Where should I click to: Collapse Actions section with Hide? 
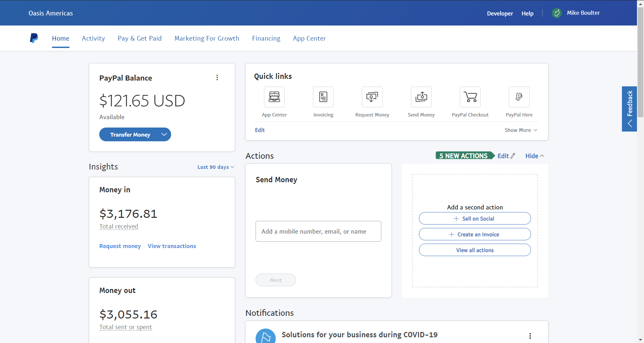click(x=535, y=156)
